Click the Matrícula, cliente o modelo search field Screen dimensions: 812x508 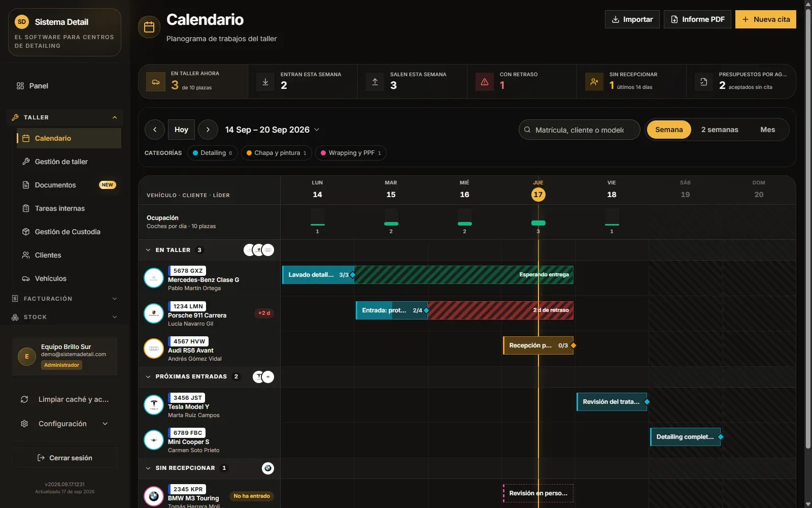tap(580, 130)
